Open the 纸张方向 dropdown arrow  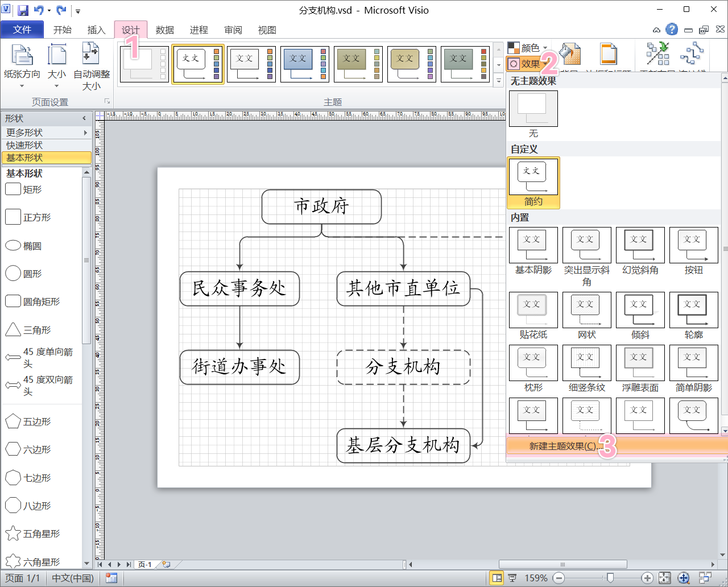(x=22, y=86)
